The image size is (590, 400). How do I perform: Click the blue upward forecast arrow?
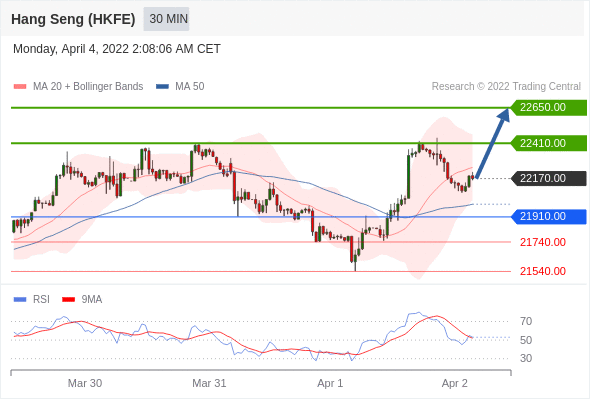[x=493, y=143]
